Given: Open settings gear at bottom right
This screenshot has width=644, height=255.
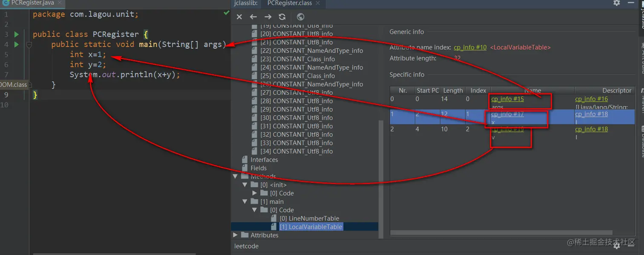Looking at the screenshot, I should (x=617, y=246).
